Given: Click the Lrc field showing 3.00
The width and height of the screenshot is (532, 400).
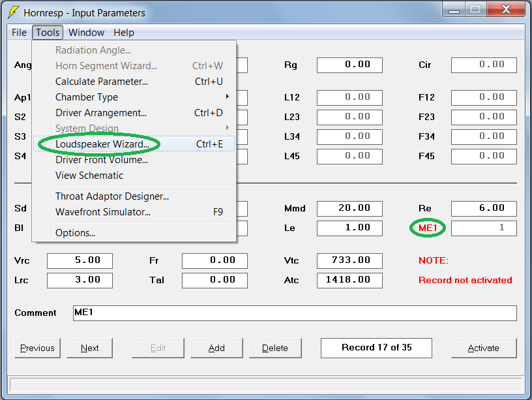Looking at the screenshot, I should click(80, 281).
